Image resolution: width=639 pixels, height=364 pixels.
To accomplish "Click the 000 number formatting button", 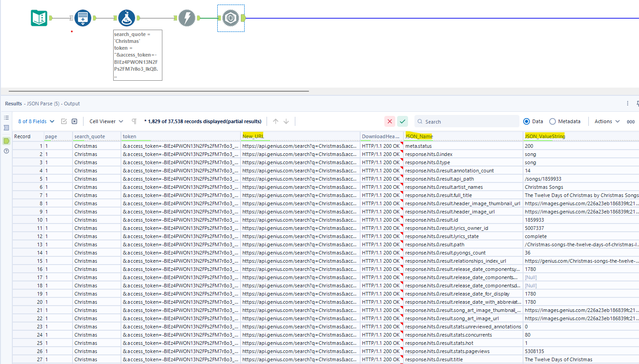I will click(x=631, y=122).
